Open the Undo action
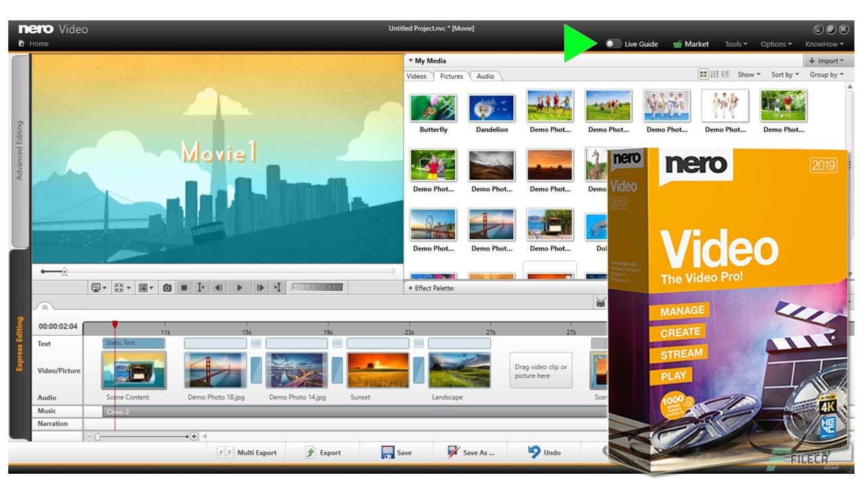Screen dimensions: 868x488 click(x=545, y=452)
